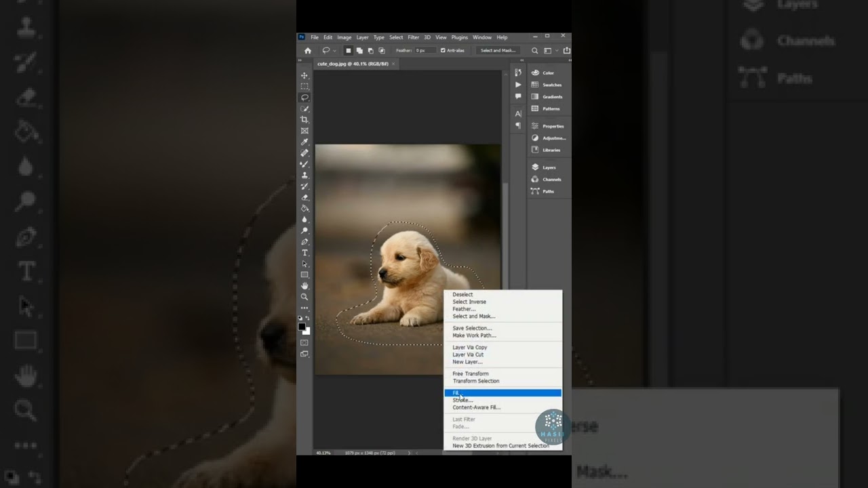Select the Spot Healing Brush tool
This screenshot has width=868, height=488.
point(304,153)
